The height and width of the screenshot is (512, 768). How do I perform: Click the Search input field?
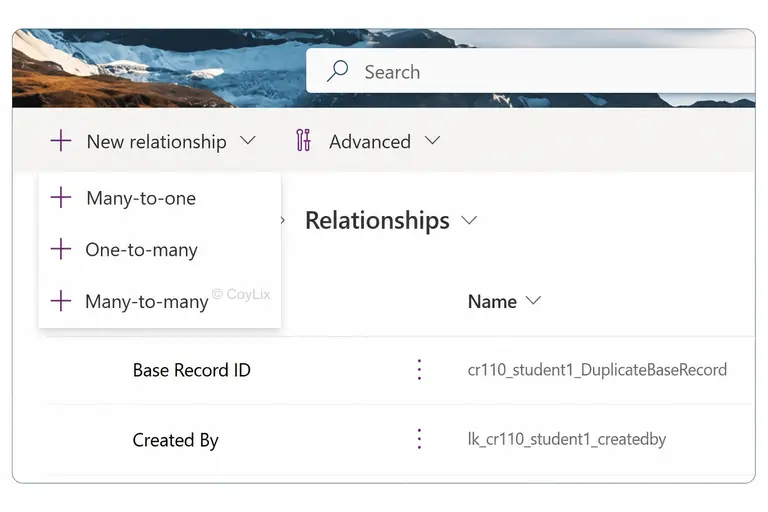click(x=530, y=71)
